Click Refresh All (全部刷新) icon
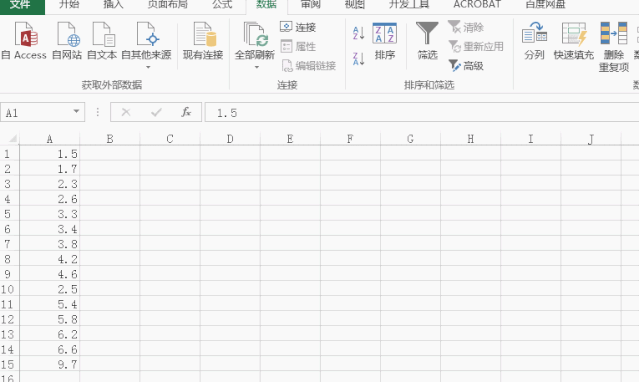This screenshot has height=382, width=639. click(255, 34)
